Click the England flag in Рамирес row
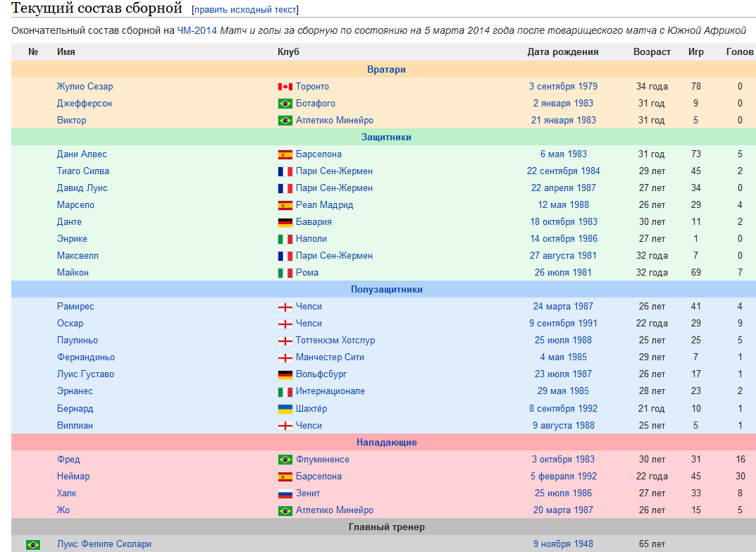This screenshot has height=552, width=756. point(285,307)
